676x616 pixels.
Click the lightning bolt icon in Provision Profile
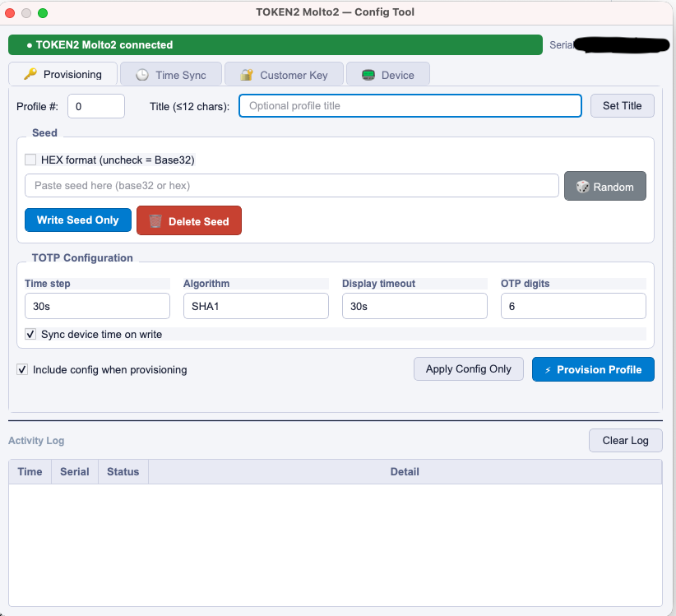pyautogui.click(x=548, y=370)
